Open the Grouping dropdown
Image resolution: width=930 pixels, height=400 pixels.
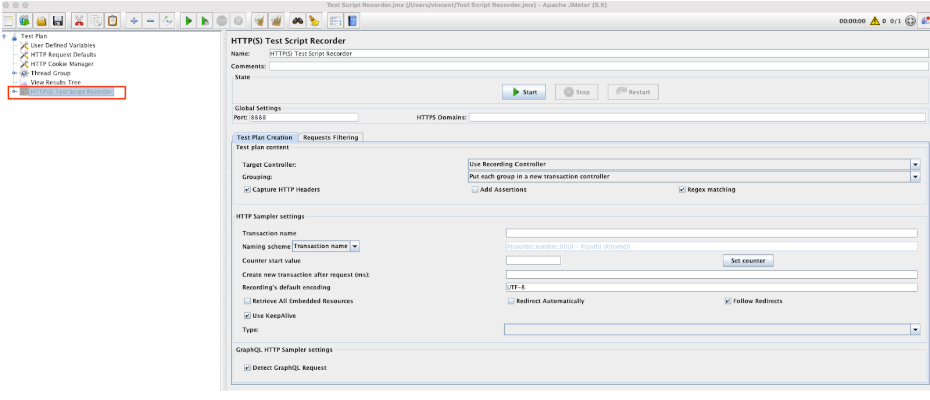pos(914,177)
